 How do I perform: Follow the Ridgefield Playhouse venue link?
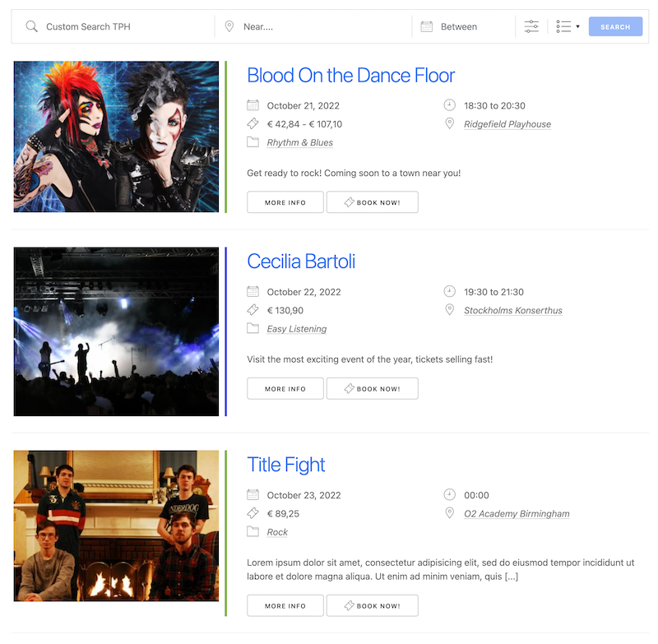click(507, 124)
